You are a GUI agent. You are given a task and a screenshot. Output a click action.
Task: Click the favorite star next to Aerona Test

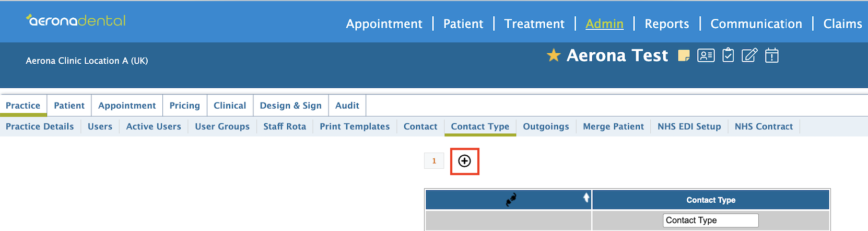pyautogui.click(x=554, y=55)
